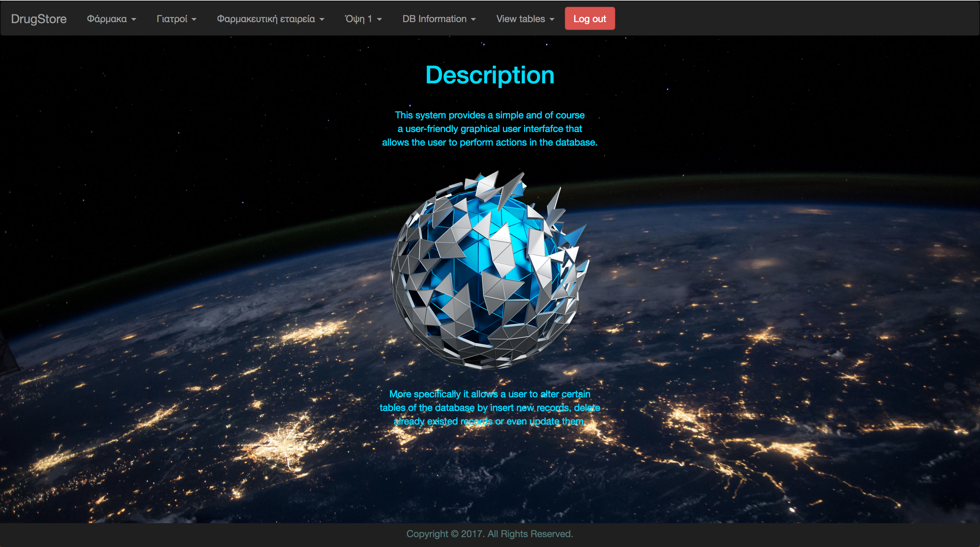Click the blue polygon globe image
980x547 pixels.
pos(490,270)
